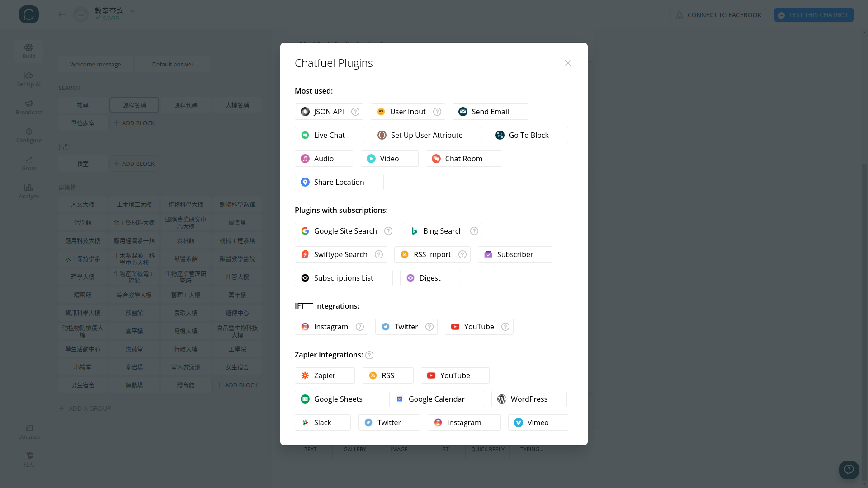Open the Broadcast sidebar icon
Screen dimensions: 868x488
pyautogui.click(x=29, y=107)
